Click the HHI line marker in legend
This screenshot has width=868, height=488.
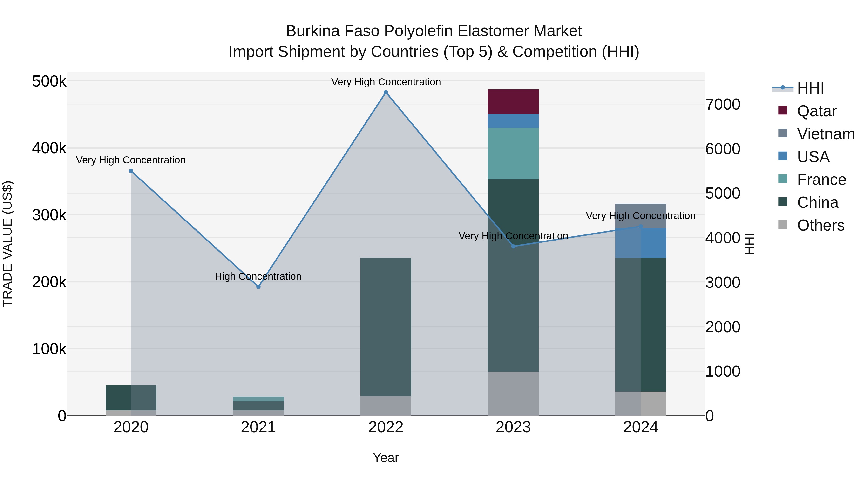[x=783, y=87]
